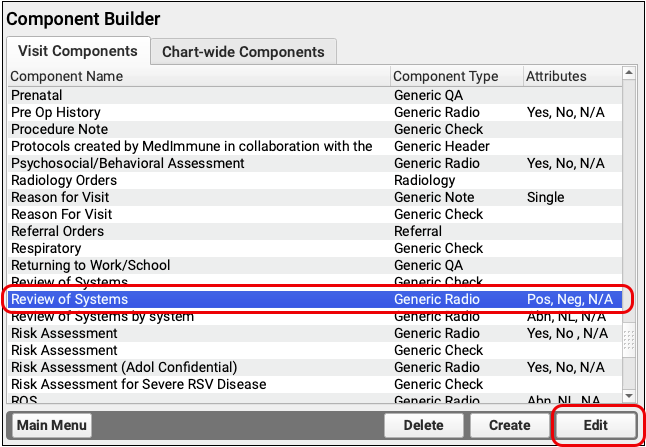646x447 pixels.
Task: Select the Visit Components tab
Action: point(77,51)
